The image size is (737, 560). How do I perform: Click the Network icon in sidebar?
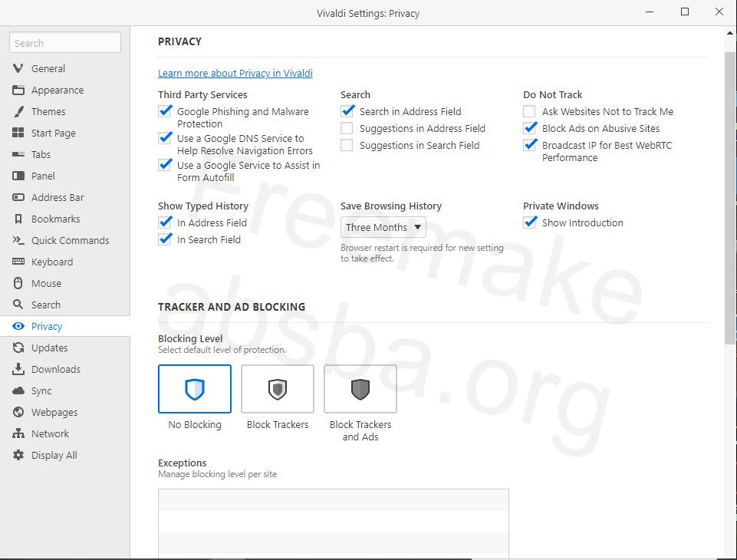coord(18,433)
